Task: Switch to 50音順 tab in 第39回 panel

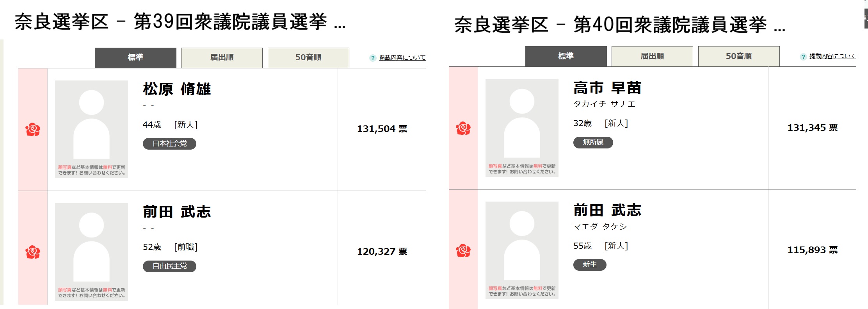Action: (308, 57)
